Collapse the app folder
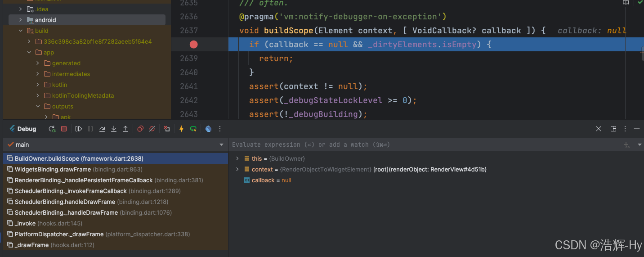Screen dimensions: 644x257 pyautogui.click(x=29, y=52)
